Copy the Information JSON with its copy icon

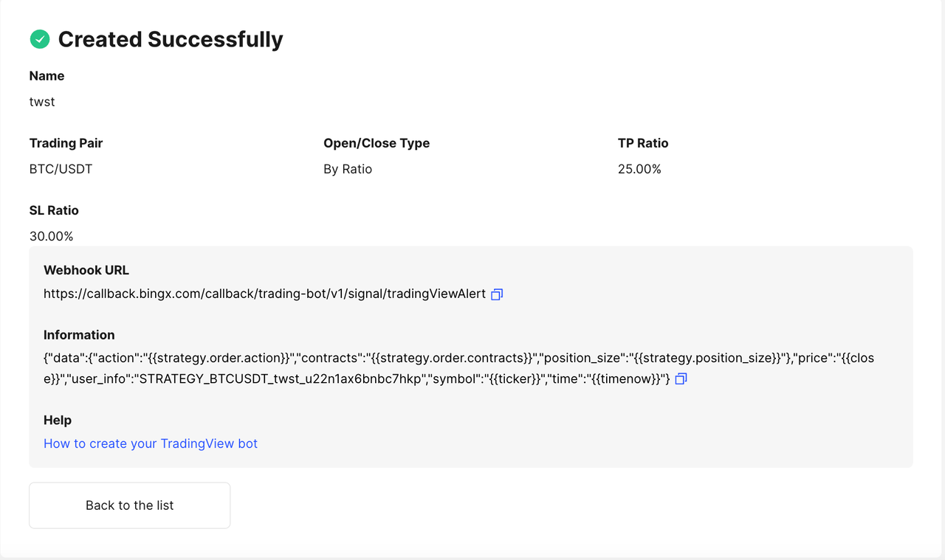[681, 379]
